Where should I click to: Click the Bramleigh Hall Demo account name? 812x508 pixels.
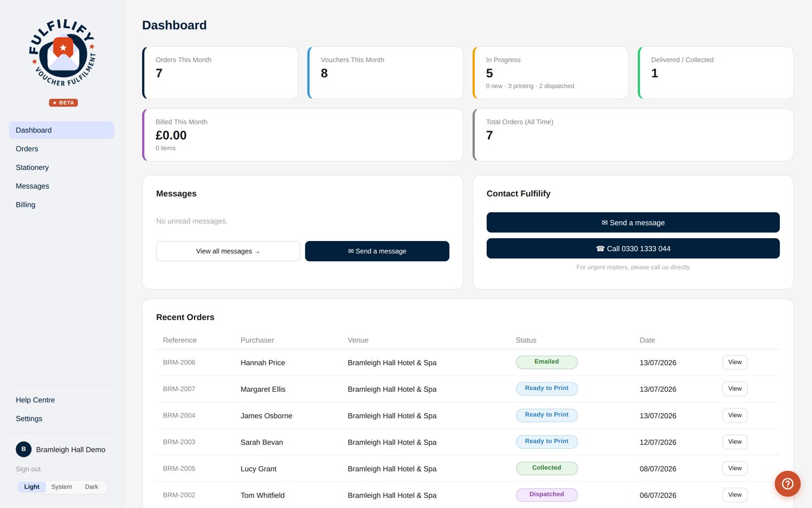[70, 450]
